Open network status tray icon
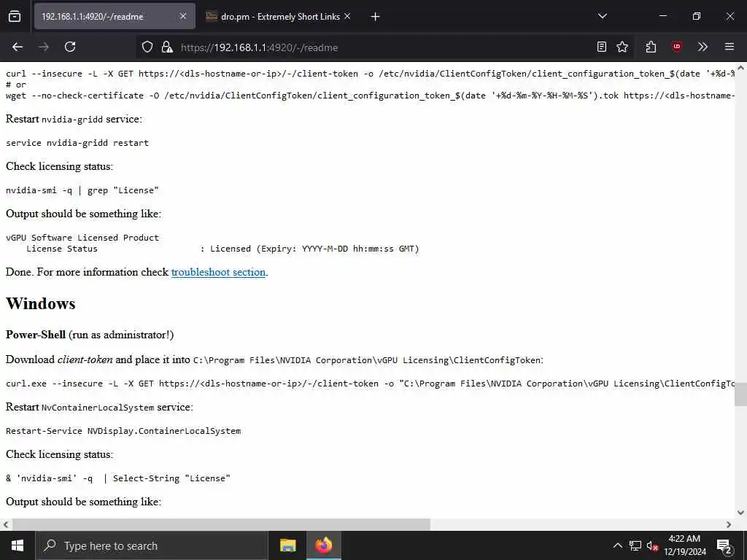The height and width of the screenshot is (560, 747). click(635, 545)
